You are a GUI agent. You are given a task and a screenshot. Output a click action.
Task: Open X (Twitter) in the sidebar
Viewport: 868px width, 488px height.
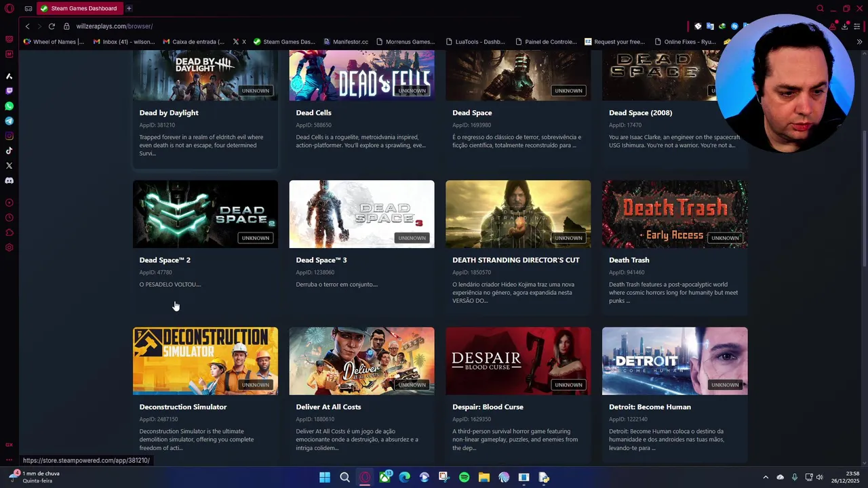(x=9, y=165)
